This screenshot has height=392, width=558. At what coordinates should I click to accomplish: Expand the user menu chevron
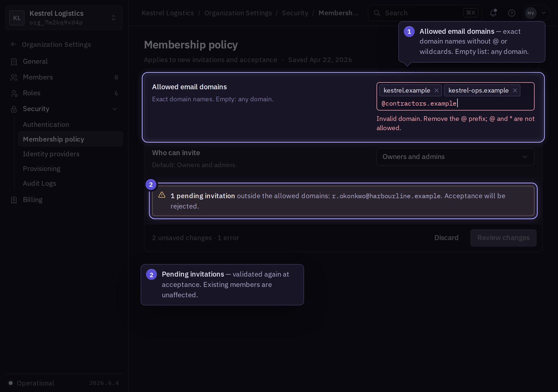coord(544,13)
